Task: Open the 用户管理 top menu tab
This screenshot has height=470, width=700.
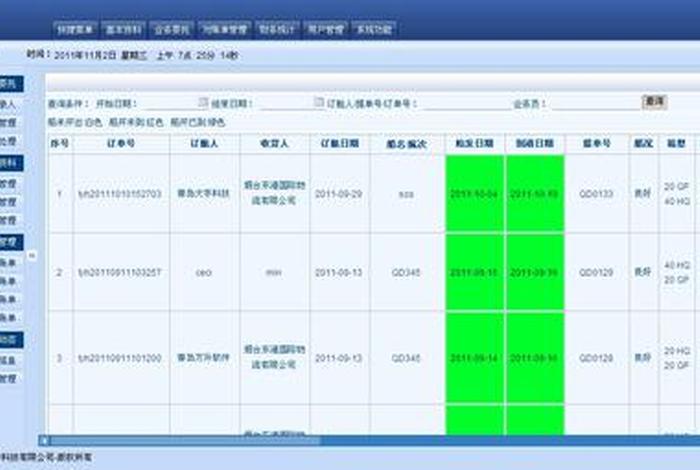Action: (x=326, y=29)
